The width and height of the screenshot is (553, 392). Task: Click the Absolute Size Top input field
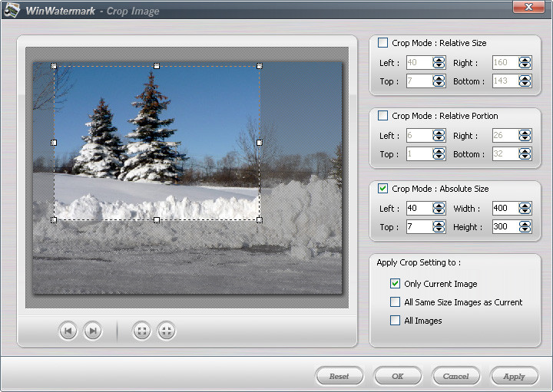(x=419, y=227)
